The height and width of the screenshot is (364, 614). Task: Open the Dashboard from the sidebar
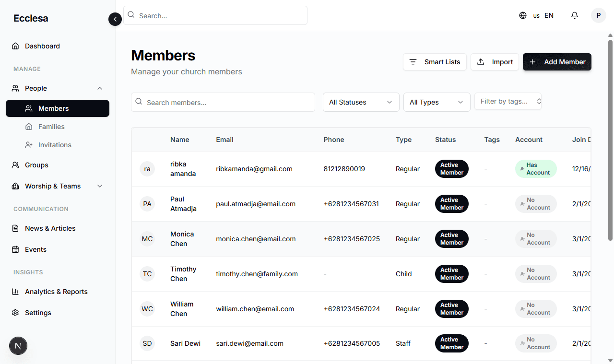42,46
